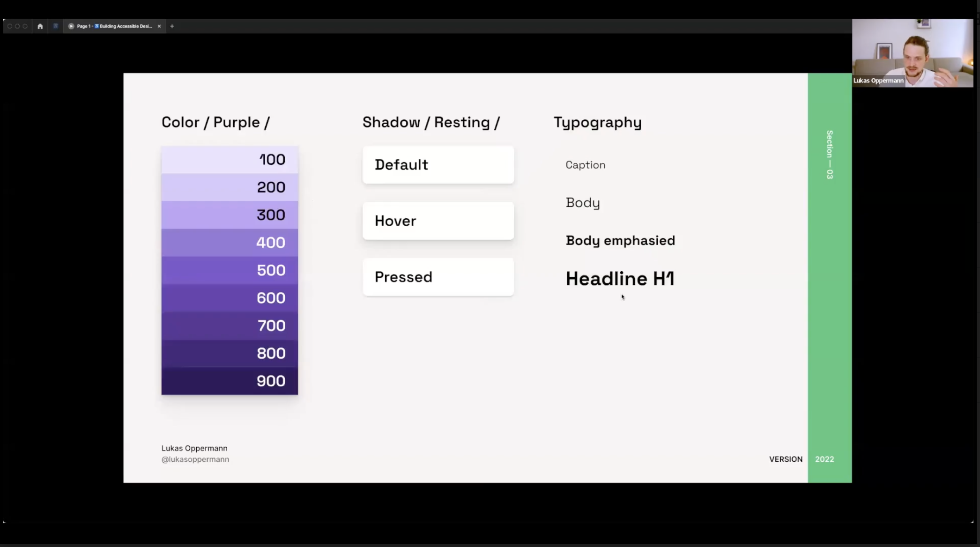Click Lukas Oppermann's webcam thumbnail
The width and height of the screenshot is (980, 547).
[x=912, y=53]
